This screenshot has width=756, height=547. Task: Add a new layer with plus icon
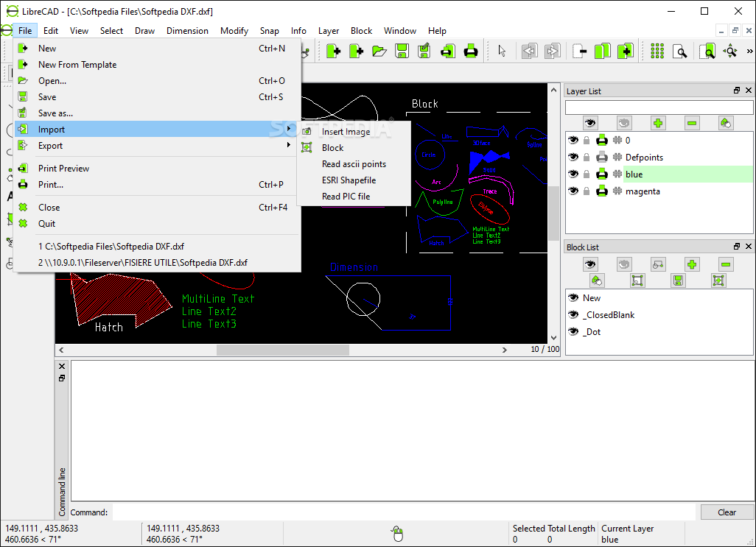pyautogui.click(x=658, y=123)
